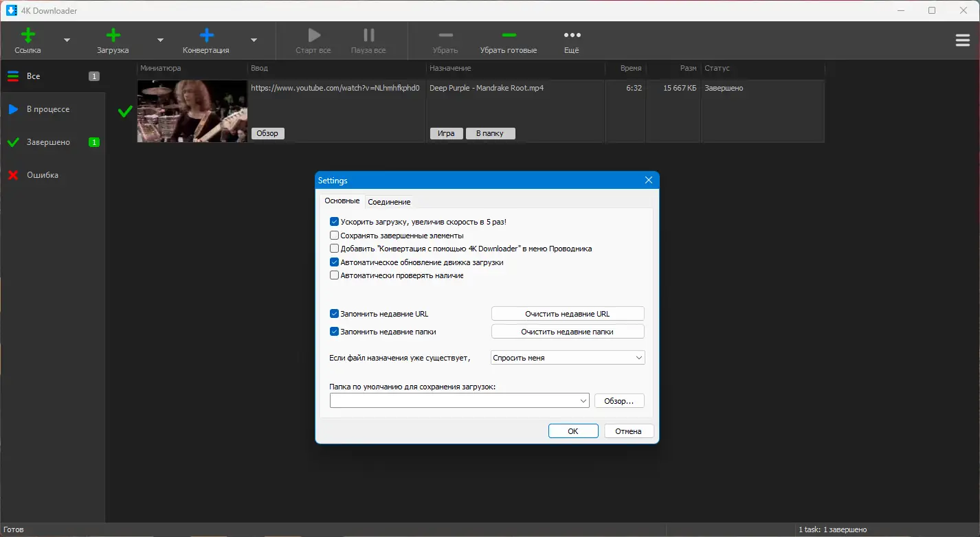The height and width of the screenshot is (537, 980).
Task: Click the Время column header
Action: pos(625,68)
